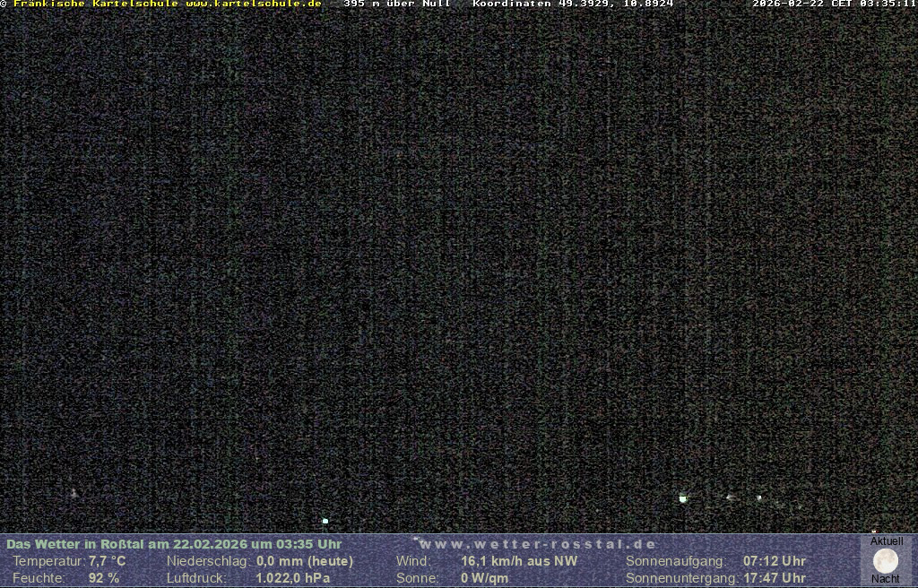Click the Feuchte reading 92 %

(103, 578)
